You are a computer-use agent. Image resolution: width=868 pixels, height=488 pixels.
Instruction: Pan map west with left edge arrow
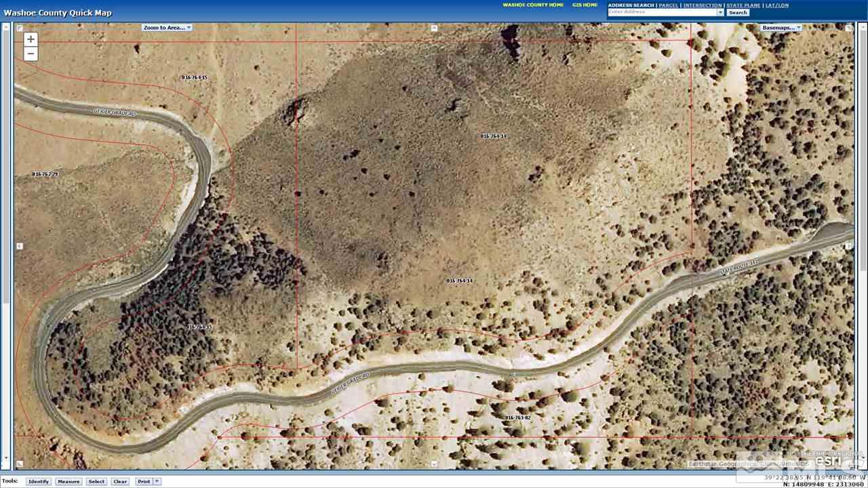pos(19,246)
